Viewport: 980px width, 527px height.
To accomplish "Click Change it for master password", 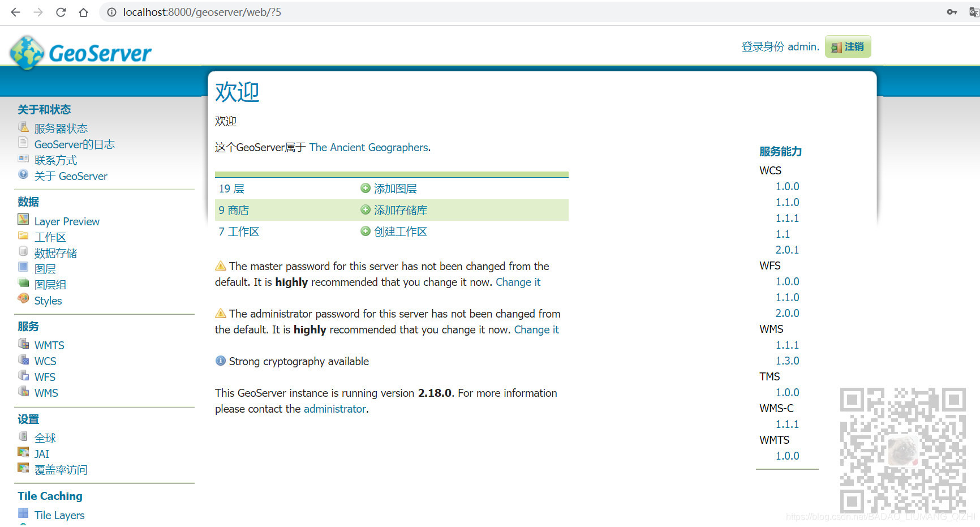I will [518, 282].
